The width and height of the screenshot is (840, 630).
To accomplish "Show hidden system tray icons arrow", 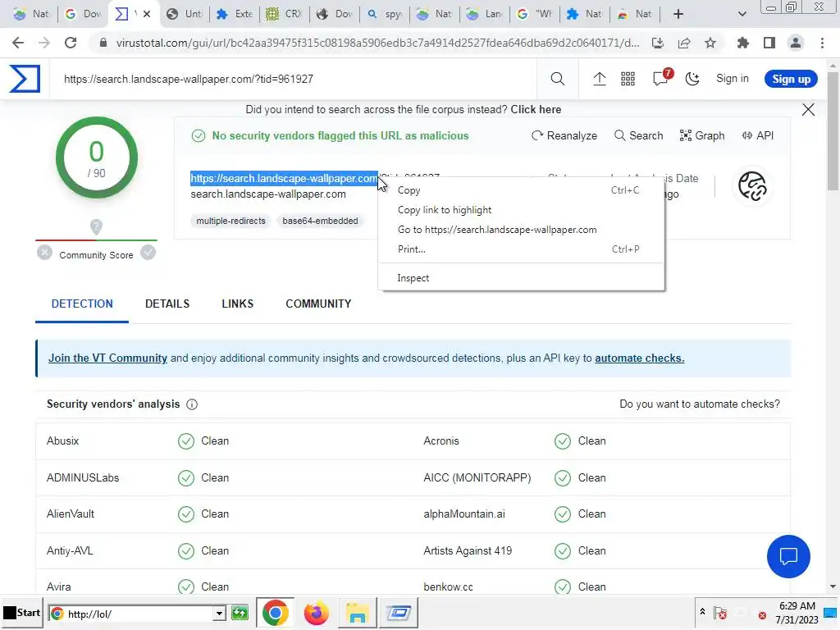I will (x=702, y=611).
